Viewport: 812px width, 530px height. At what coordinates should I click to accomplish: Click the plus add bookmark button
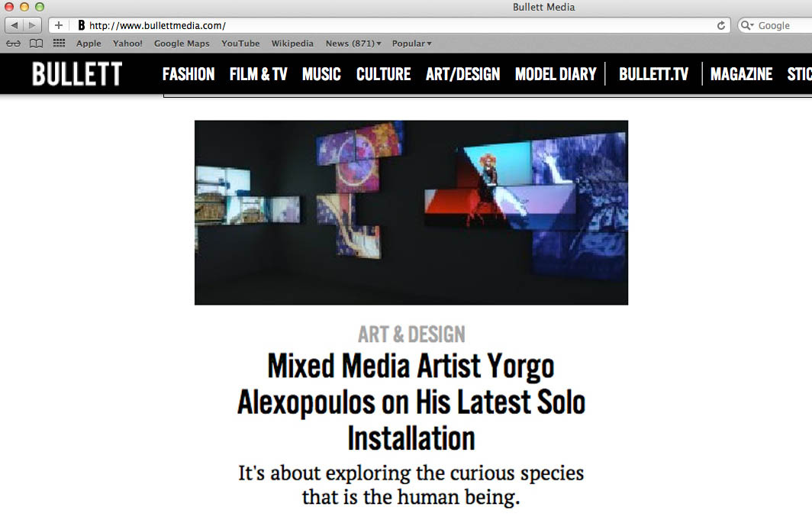pyautogui.click(x=59, y=25)
